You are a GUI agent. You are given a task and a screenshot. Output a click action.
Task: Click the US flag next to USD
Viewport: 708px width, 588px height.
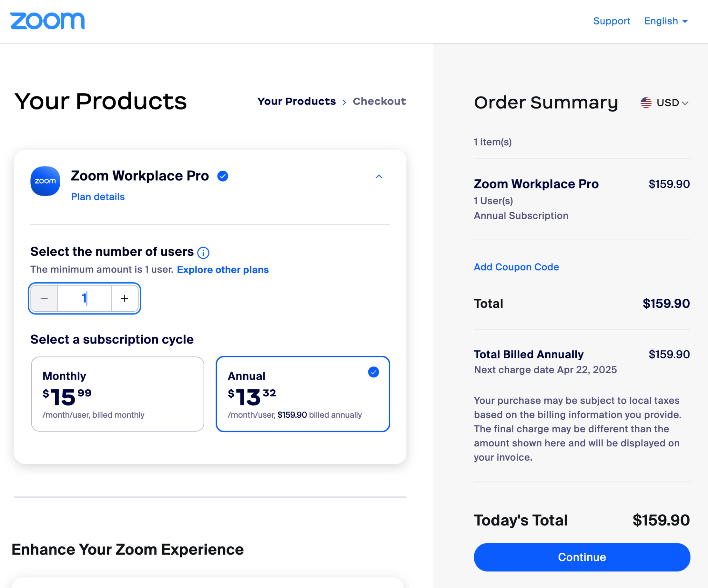tap(646, 103)
